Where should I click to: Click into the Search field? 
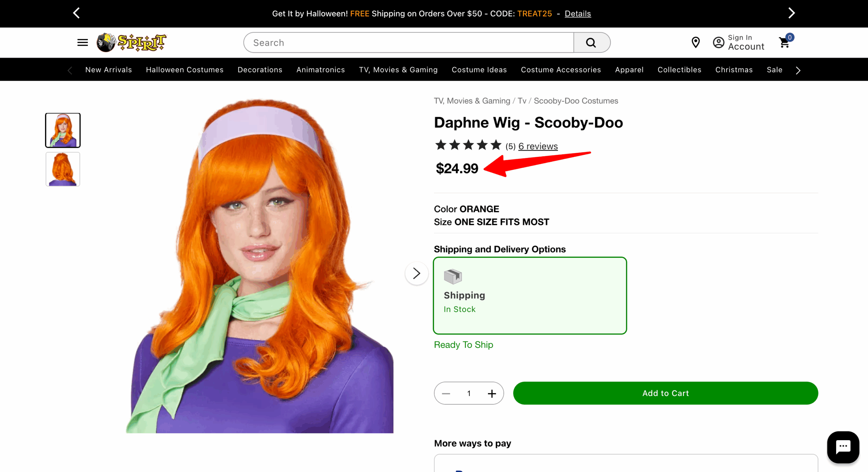pyautogui.click(x=409, y=43)
